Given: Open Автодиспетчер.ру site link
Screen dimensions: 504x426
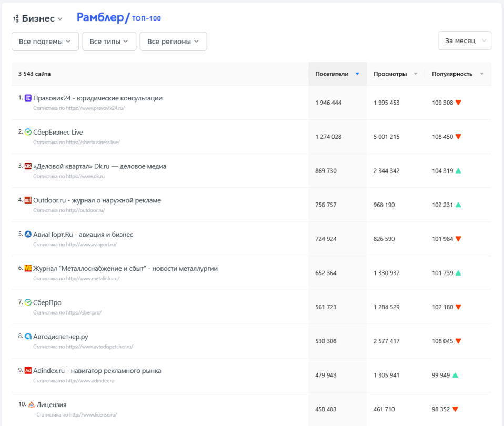Looking at the screenshot, I should tap(61, 337).
